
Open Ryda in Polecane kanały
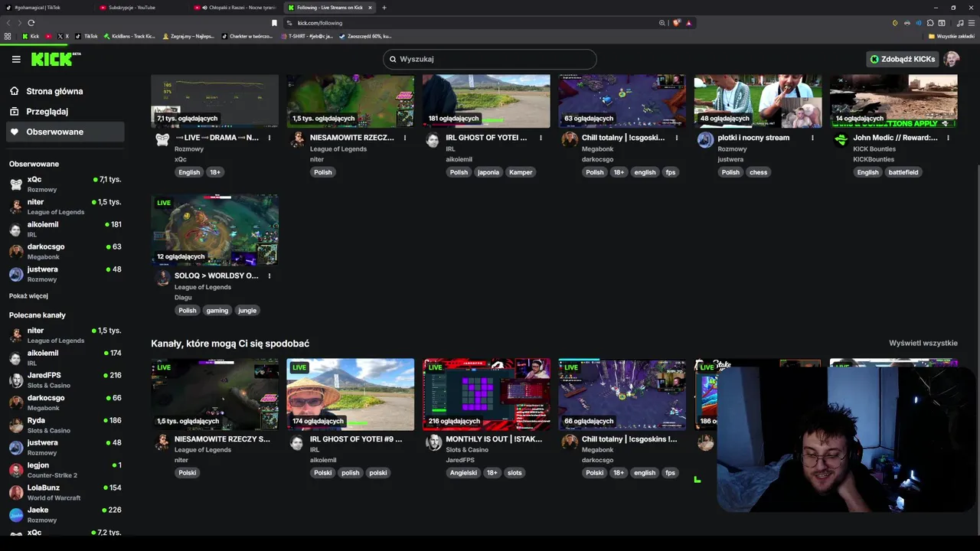coord(65,425)
